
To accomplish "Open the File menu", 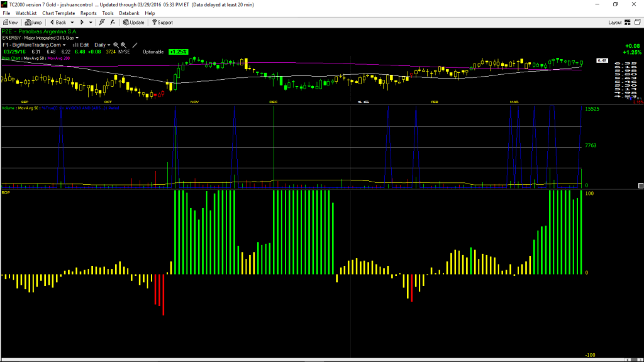I will click(6, 13).
